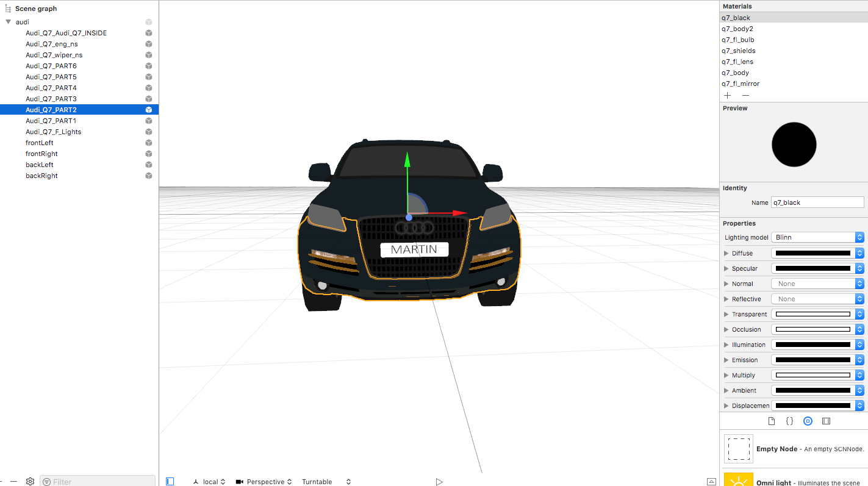868x486 pixels.
Task: Open the Media library filmstrip icon
Action: tap(826, 421)
